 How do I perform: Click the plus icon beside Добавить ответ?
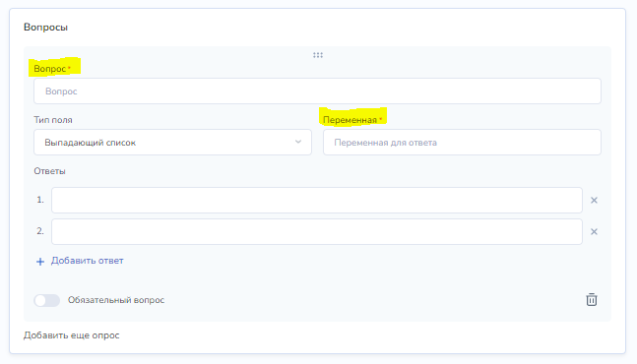coord(40,262)
